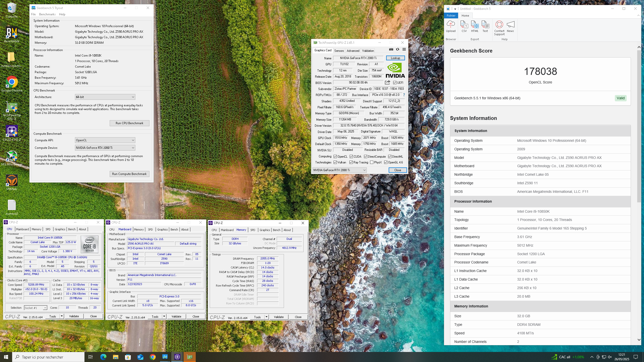
Task: Open Task View on taskbar
Action: (91, 357)
